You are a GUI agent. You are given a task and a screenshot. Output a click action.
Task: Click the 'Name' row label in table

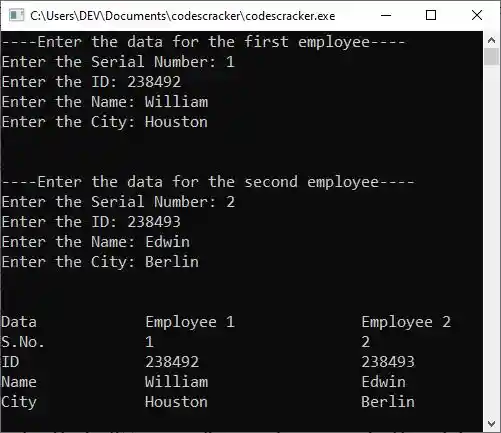[19, 382]
